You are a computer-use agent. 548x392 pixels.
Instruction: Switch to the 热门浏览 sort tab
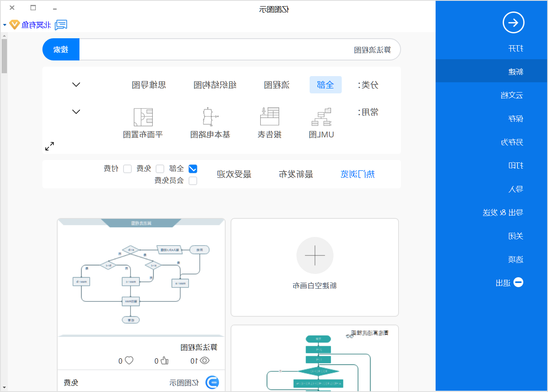click(357, 174)
